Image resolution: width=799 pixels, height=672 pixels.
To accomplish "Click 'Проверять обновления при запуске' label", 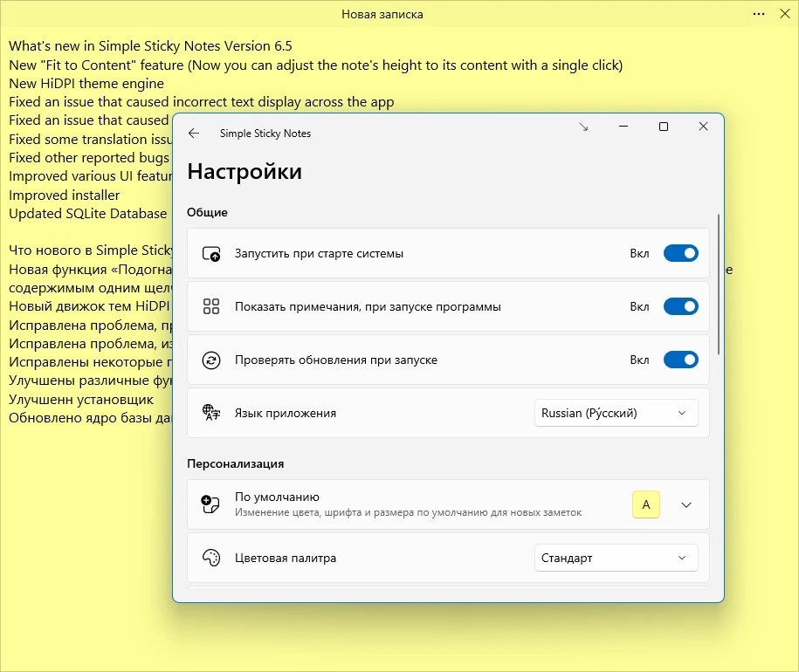I will pos(336,360).
